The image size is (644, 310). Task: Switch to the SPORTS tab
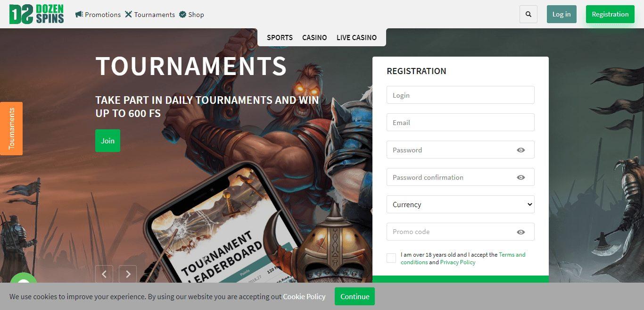pos(280,37)
